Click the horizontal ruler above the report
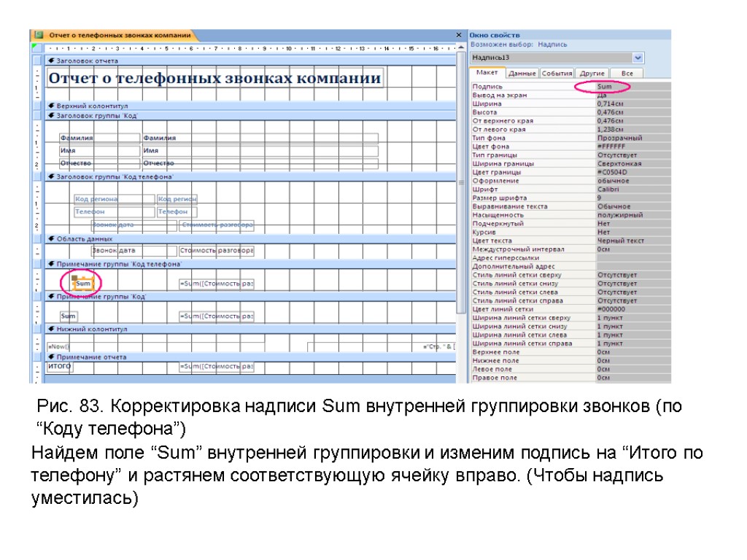The width and height of the screenshot is (747, 560). coord(250,48)
